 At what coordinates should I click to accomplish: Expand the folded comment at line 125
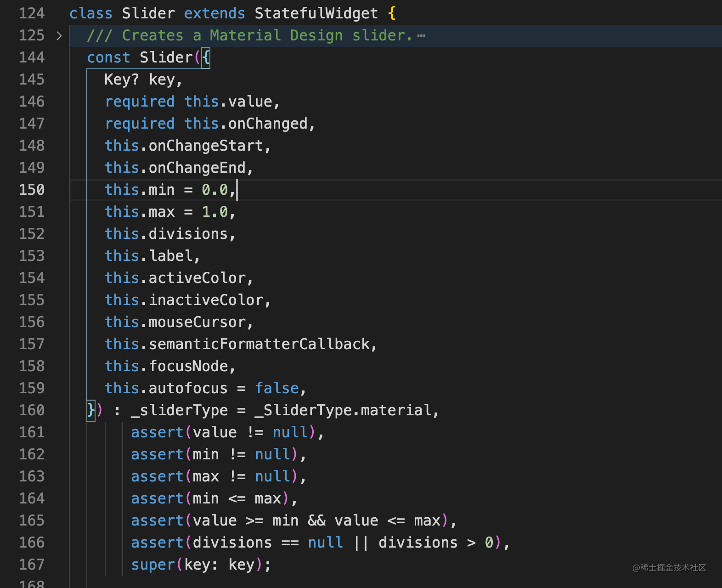[x=59, y=36]
